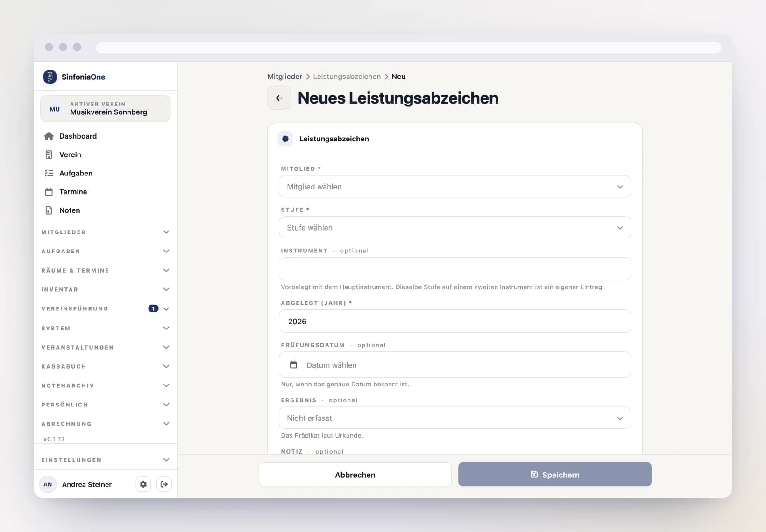Image resolution: width=766 pixels, height=532 pixels.
Task: Click the Noten sheet-music file icon
Action: click(49, 210)
